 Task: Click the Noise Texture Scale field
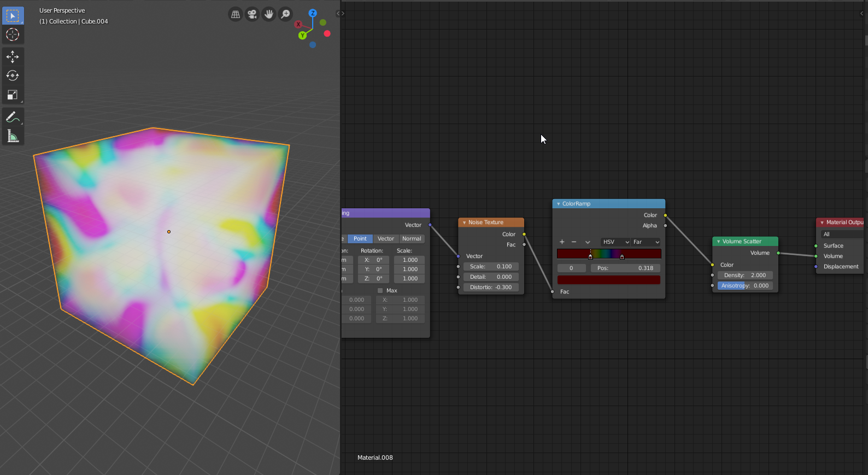pyautogui.click(x=491, y=266)
